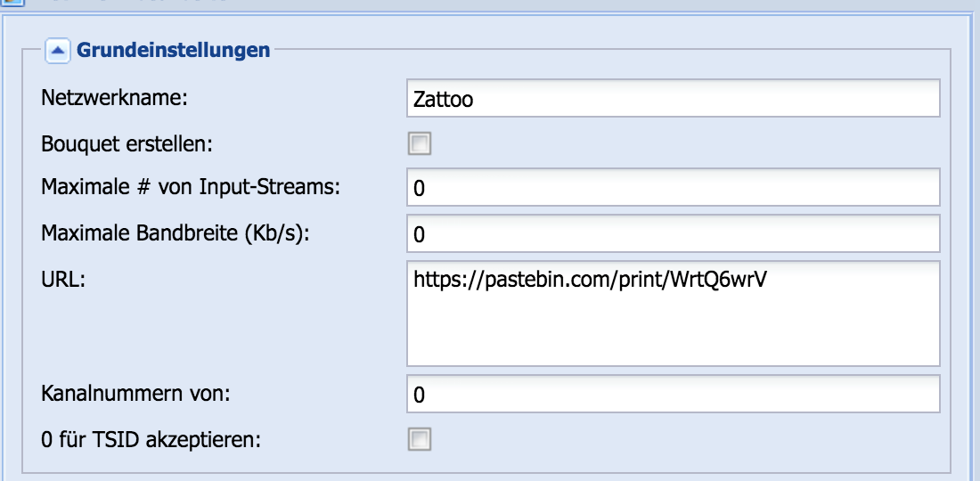Collapse the Grundeinstellungen section arrow
This screenshot has width=980, height=481.
(57, 51)
